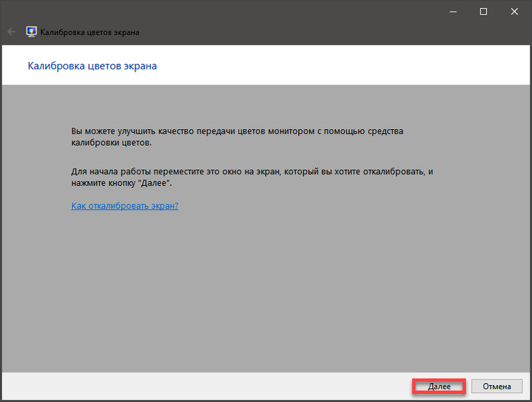The height and width of the screenshot is (402, 532).
Task: Close the calibration window
Action: coord(515,12)
